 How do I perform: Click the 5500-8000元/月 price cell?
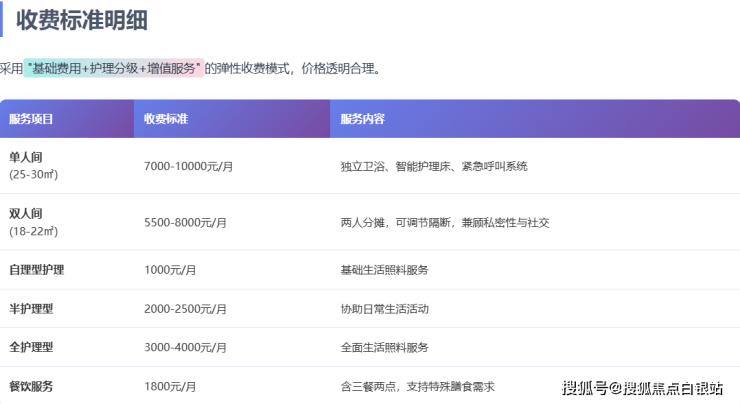186,222
